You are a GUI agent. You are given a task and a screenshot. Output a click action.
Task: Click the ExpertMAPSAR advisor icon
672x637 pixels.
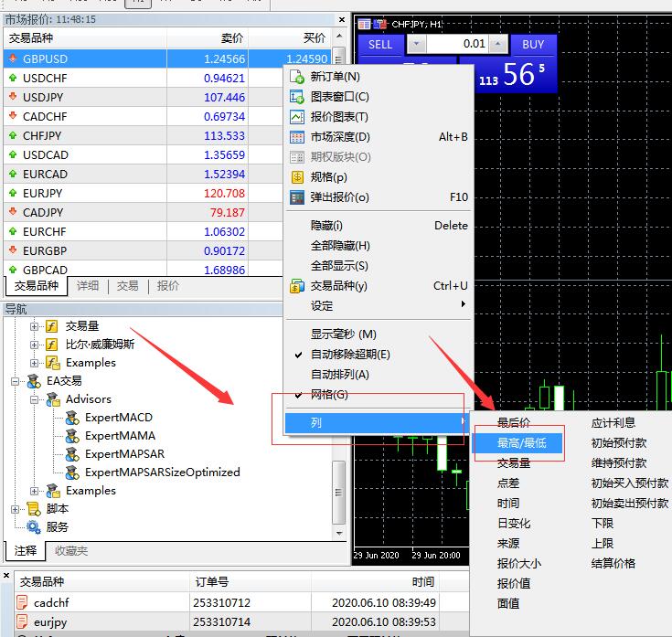[72, 454]
